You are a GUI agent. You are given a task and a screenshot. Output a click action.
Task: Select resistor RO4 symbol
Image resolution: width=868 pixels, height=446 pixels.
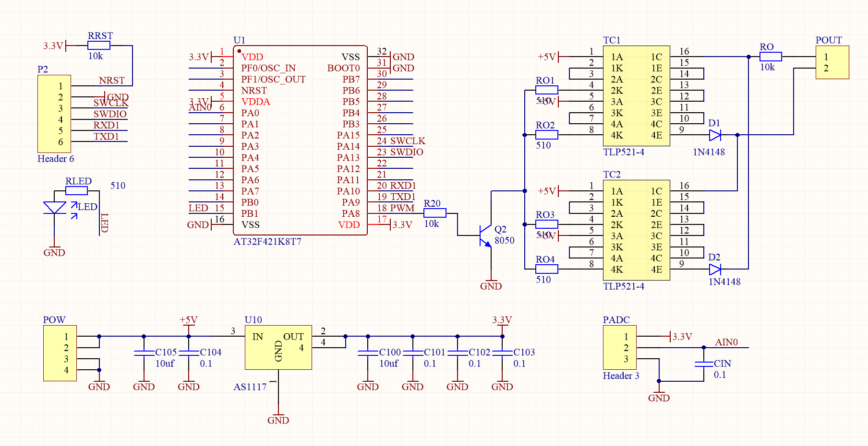546,270
